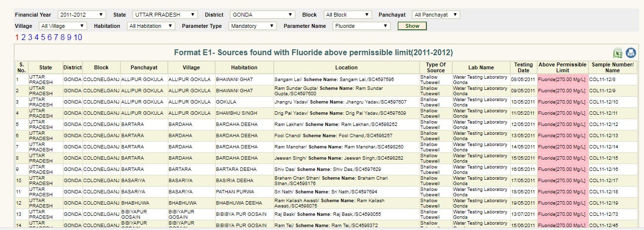
Task: Click testing date 08/05/2011
Action: (523, 80)
